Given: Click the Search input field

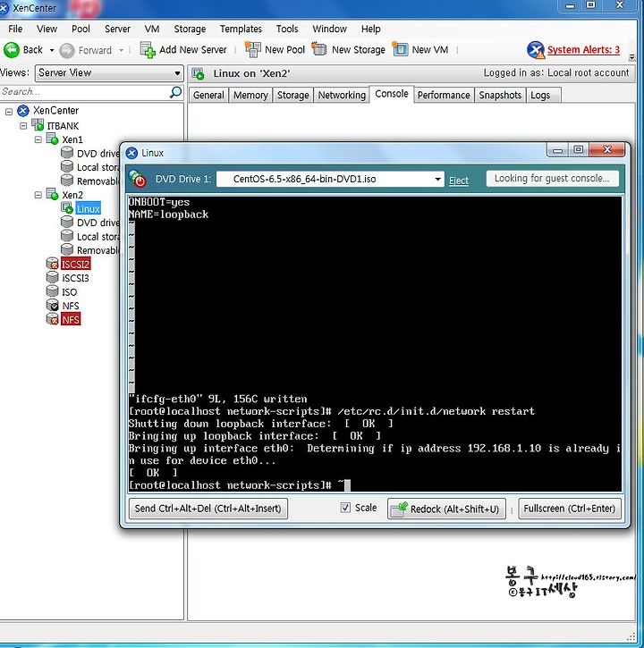Looking at the screenshot, I should tap(82, 92).
